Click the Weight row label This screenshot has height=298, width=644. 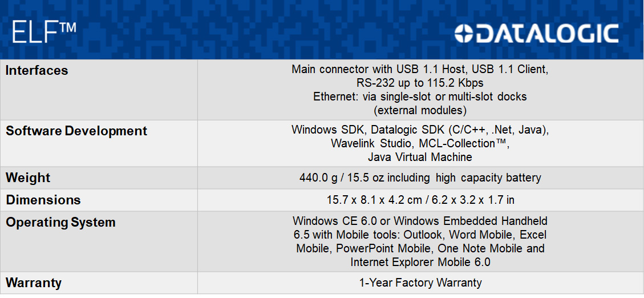tap(28, 178)
